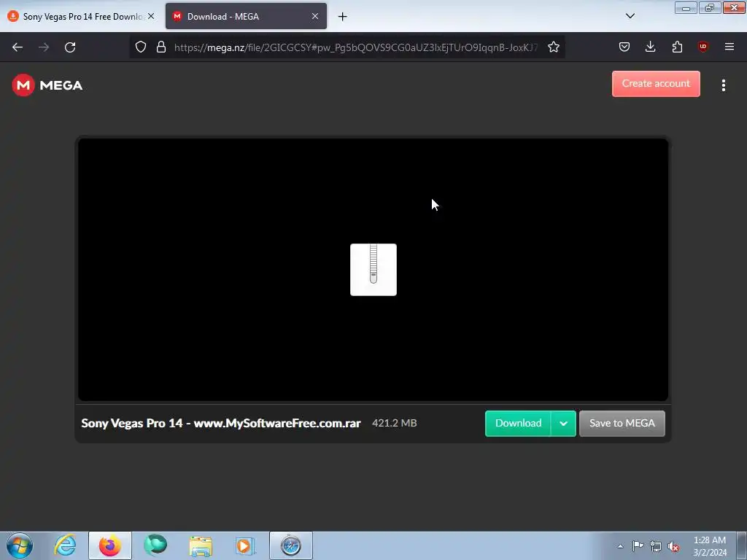The width and height of the screenshot is (747, 560).
Task: Click the 421.2 MB file size text
Action: pos(395,424)
